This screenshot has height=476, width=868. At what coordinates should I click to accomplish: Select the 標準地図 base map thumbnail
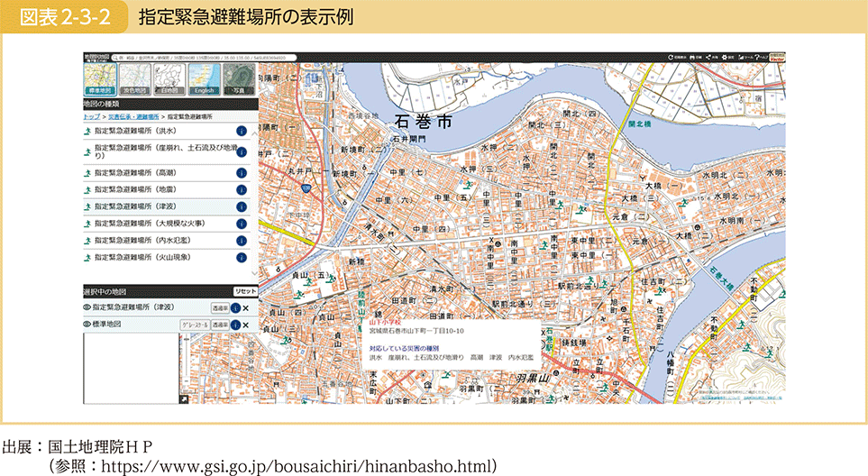[x=100, y=79]
